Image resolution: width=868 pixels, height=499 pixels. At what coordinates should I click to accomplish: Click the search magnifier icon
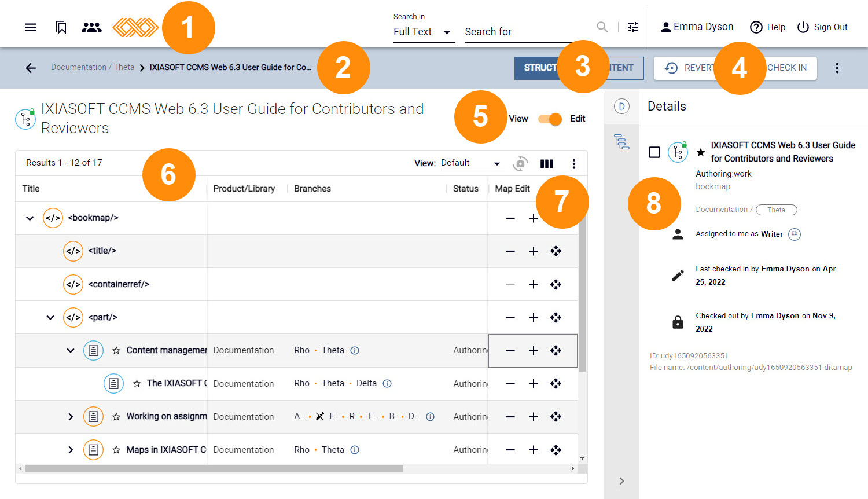602,27
